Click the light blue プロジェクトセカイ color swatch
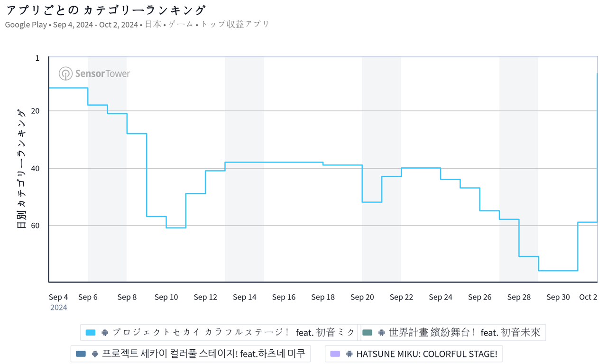Screen dimensions: 607x364 [x=91, y=333]
